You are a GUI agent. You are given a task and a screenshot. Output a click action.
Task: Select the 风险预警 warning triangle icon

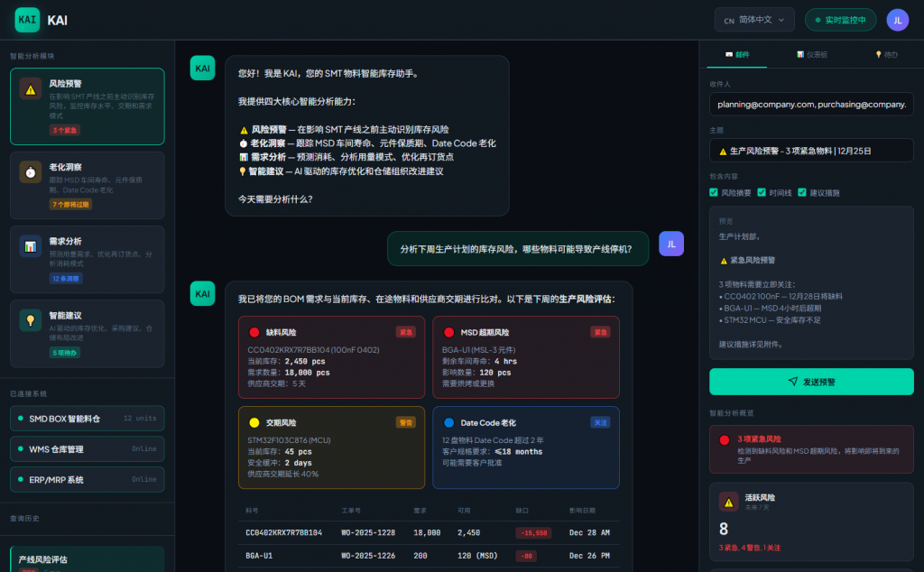coord(31,90)
